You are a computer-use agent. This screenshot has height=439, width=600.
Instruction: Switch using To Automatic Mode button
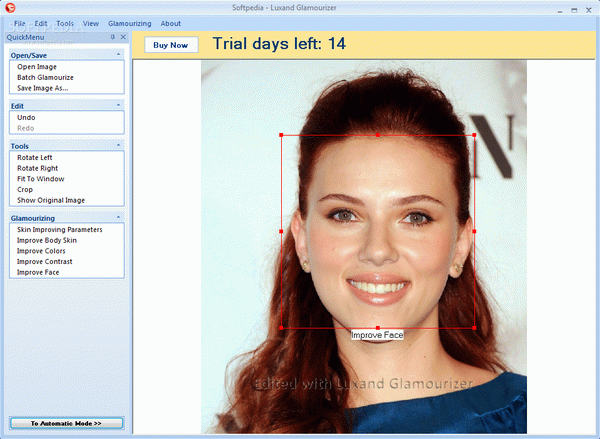tap(67, 423)
